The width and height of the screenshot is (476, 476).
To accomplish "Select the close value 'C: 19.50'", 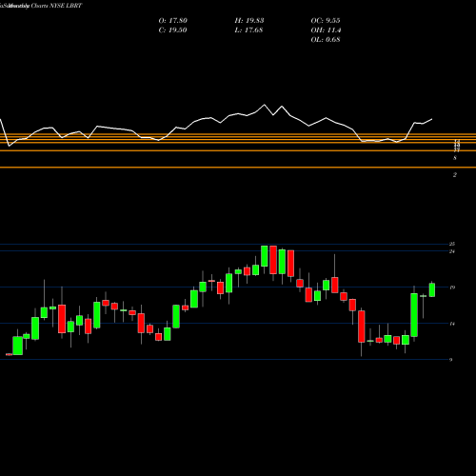I will 172,30.
